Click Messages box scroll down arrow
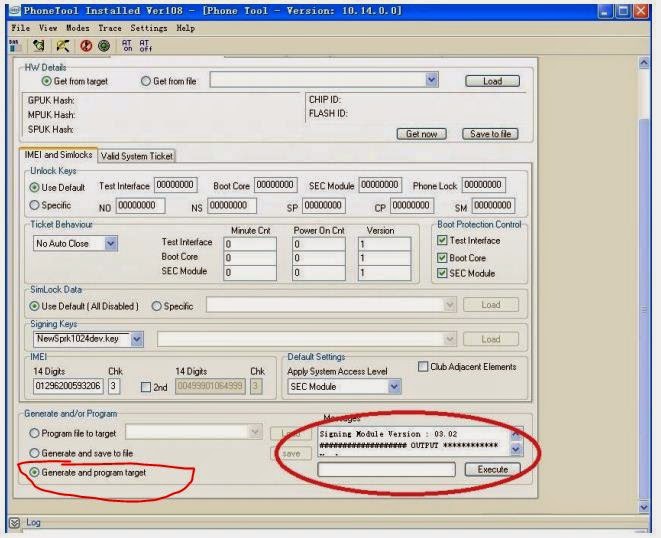This screenshot has width=661, height=538. 516,449
